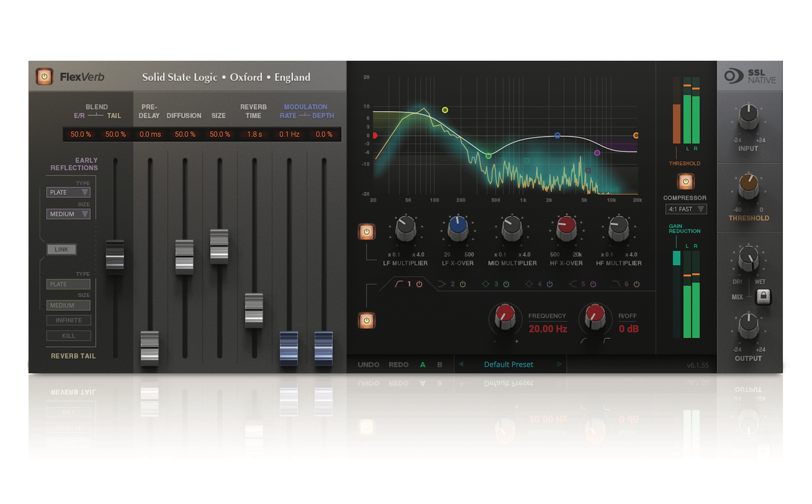Click the Default Preset name
812x504 pixels.
509,365
